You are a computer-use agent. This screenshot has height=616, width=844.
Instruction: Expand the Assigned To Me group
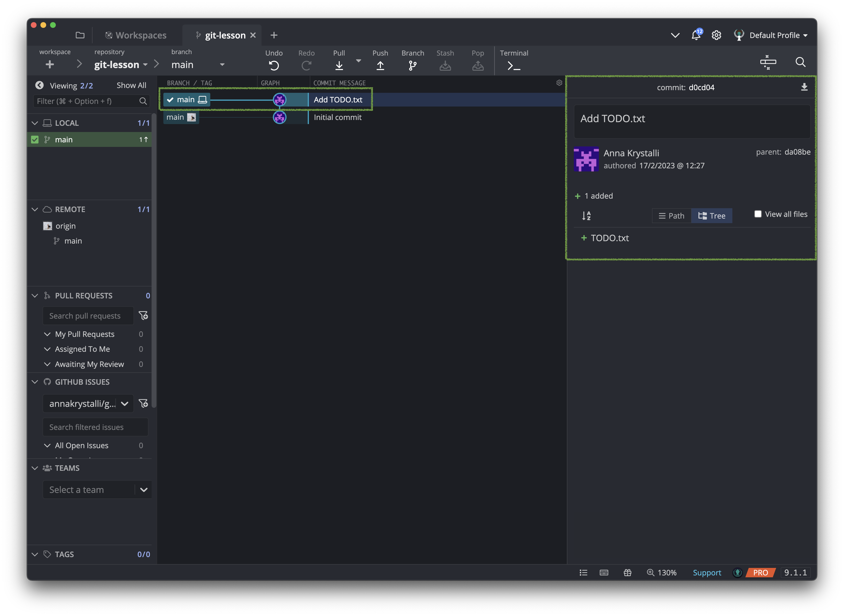click(x=47, y=349)
